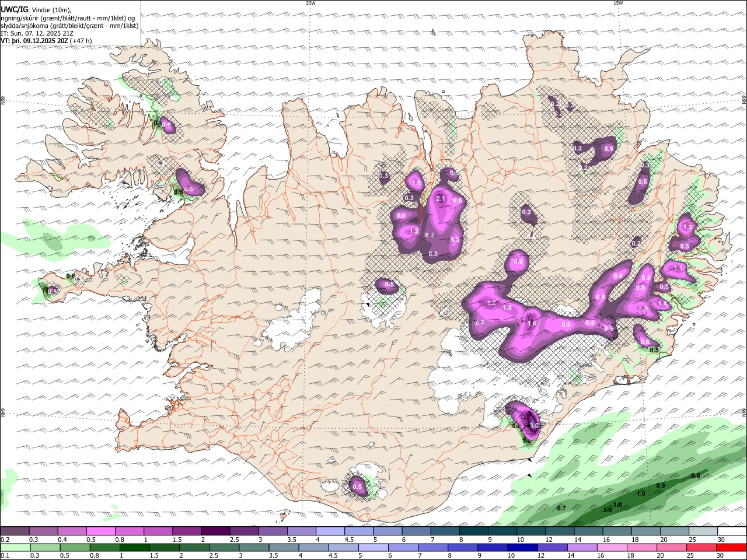
Task: Click the 0.5 snow value on Hofsjökull glacier
Action: tap(389, 285)
